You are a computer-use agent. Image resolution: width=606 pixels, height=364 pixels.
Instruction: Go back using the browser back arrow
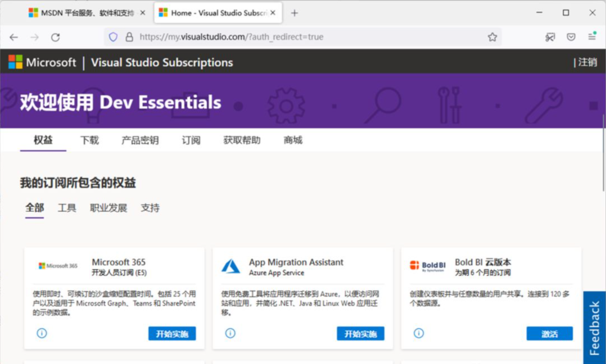tap(14, 37)
